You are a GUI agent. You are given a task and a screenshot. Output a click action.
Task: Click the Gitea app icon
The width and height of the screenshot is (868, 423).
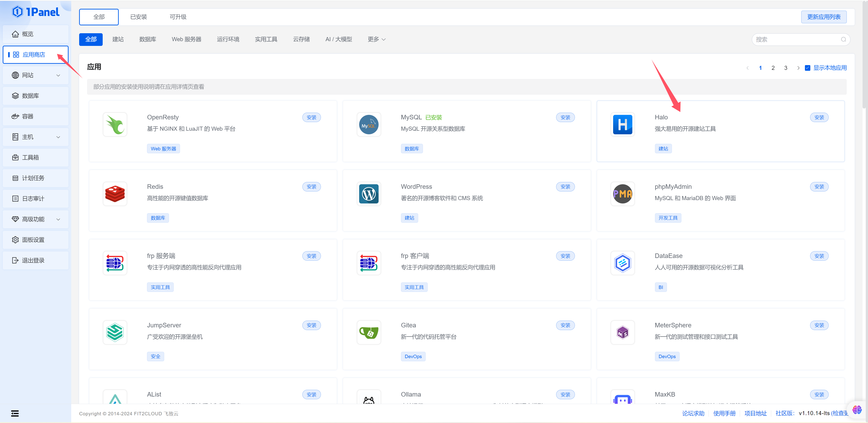click(x=369, y=332)
